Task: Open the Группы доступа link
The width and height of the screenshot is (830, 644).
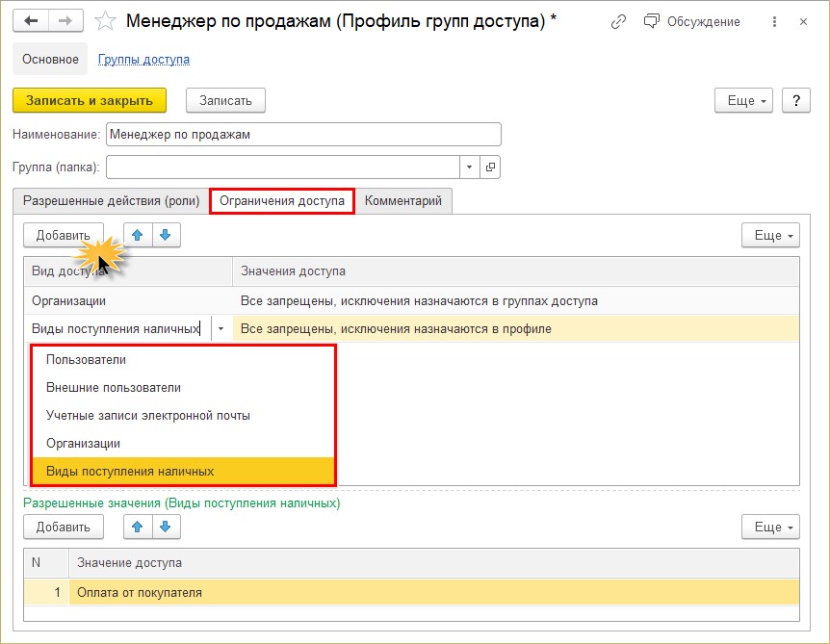Action: 144,60
